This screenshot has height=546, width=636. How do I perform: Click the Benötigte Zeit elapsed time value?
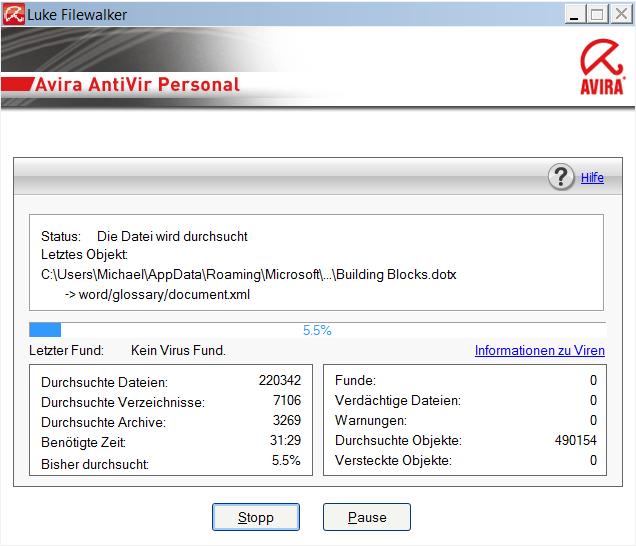[286, 441]
